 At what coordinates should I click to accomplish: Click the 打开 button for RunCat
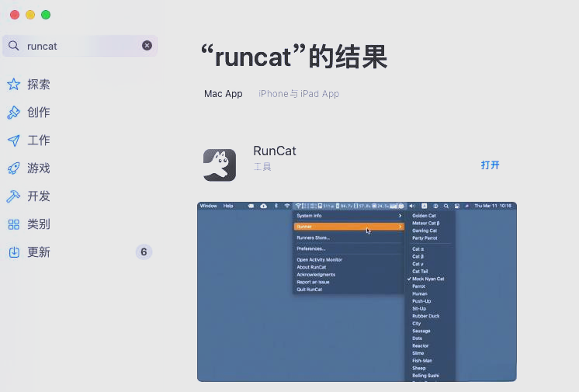490,165
